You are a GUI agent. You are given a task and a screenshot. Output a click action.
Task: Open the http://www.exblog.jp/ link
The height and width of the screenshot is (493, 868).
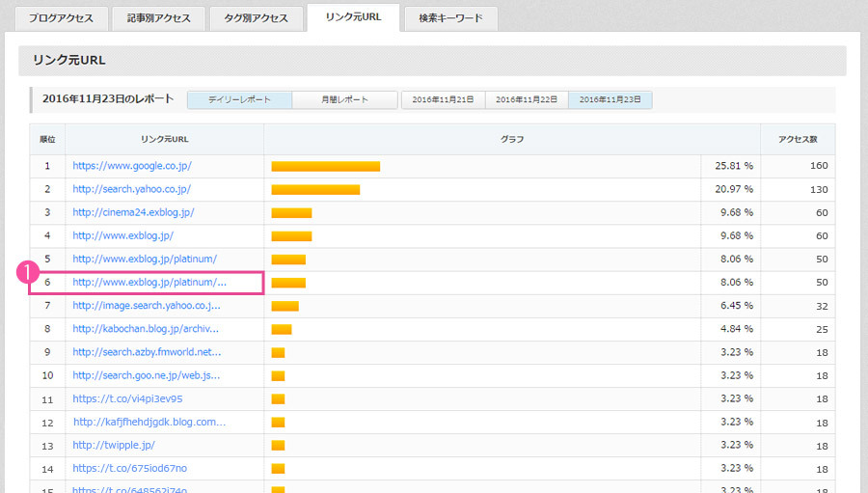[x=122, y=235]
